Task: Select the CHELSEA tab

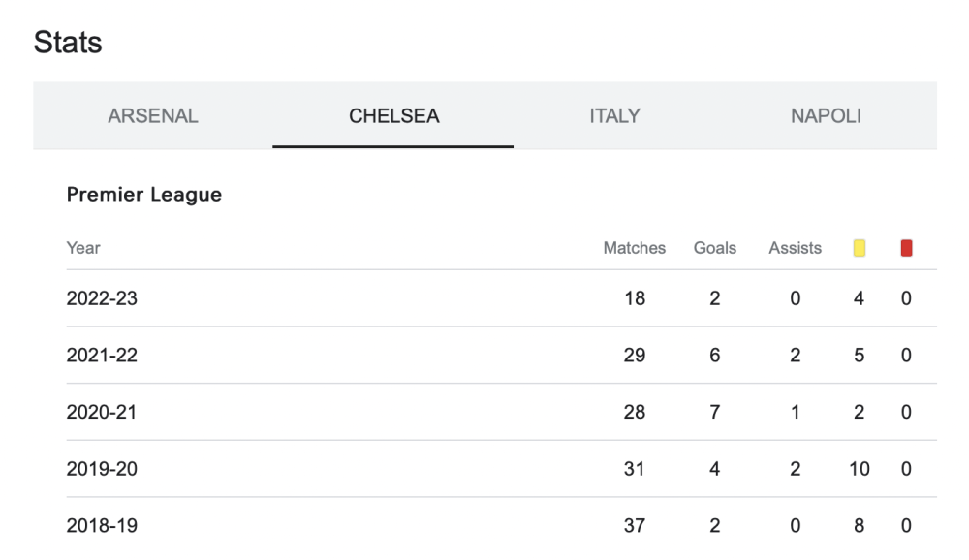Action: point(393,115)
